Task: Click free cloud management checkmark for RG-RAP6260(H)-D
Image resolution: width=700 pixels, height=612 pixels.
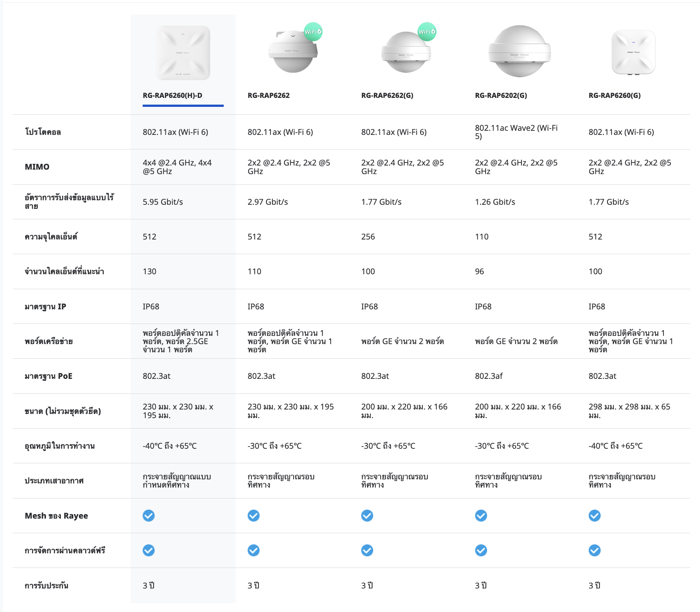Action: point(149,550)
